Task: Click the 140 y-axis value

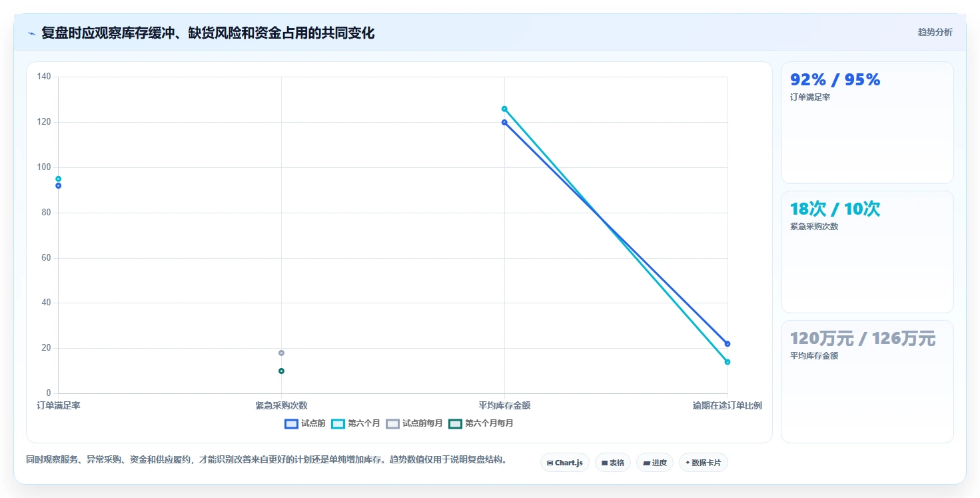Action: click(44, 77)
